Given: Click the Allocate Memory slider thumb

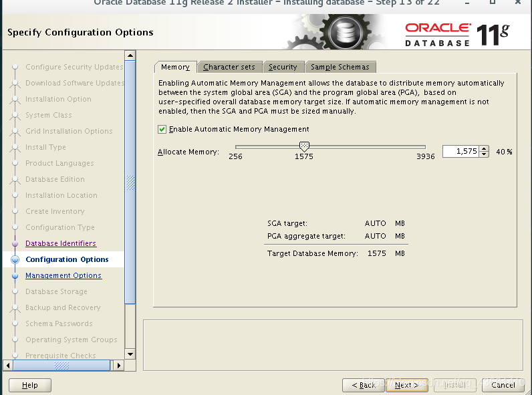Looking at the screenshot, I should pos(304,146).
